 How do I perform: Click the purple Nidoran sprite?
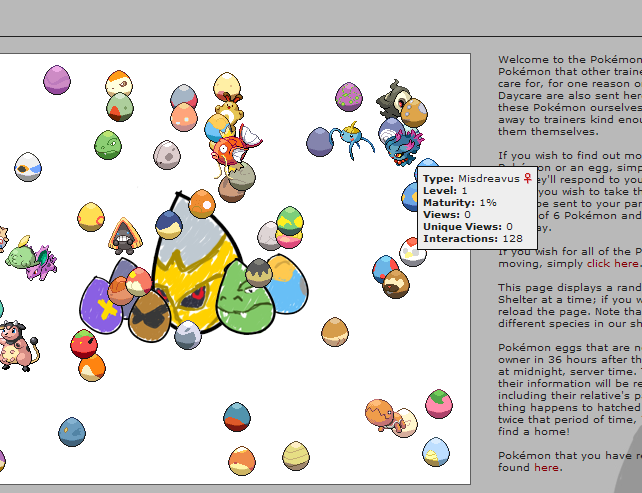coord(42,262)
